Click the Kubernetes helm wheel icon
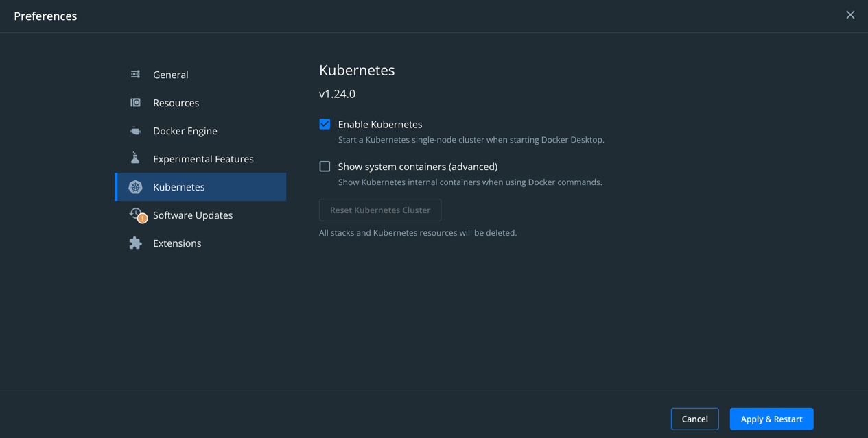 click(135, 186)
